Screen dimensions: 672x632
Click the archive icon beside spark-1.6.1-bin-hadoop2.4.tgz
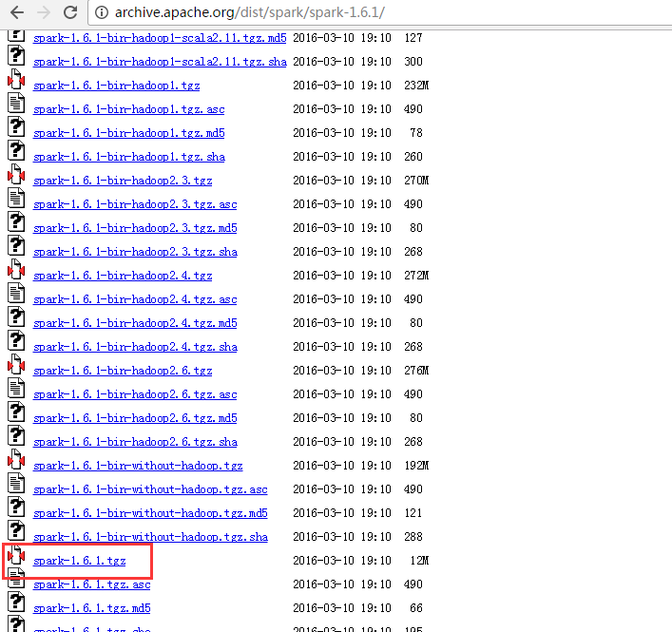16,270
